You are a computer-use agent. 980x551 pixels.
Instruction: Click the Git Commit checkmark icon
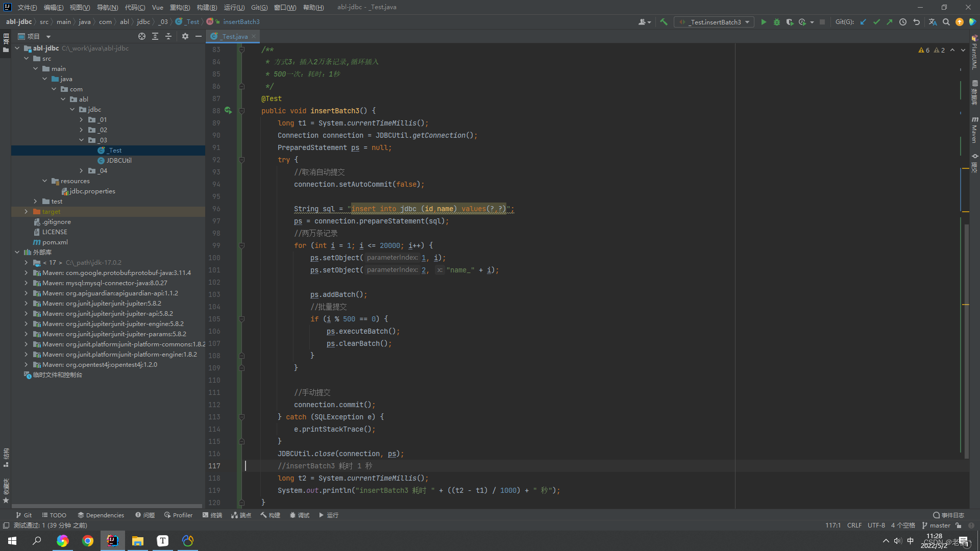[x=876, y=22]
